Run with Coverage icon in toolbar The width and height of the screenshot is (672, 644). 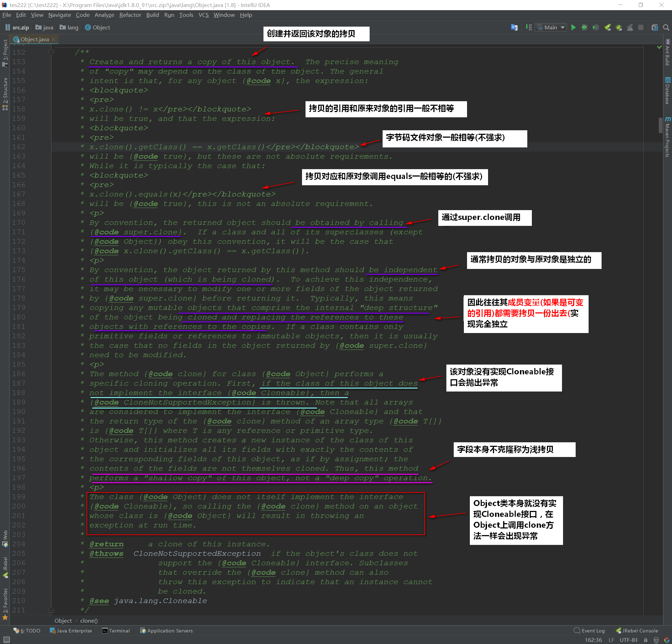point(596,27)
